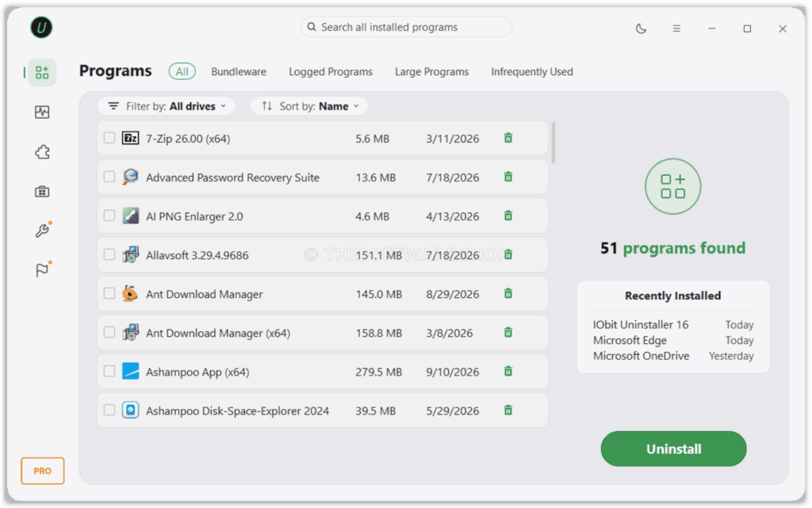Click trash icon for Allavsoft 3.29.4.9686
This screenshot has height=508, width=812.
[x=508, y=254]
